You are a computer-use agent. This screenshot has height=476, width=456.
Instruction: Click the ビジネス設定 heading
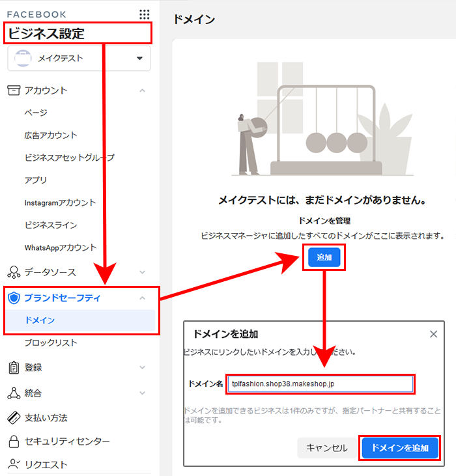point(46,33)
